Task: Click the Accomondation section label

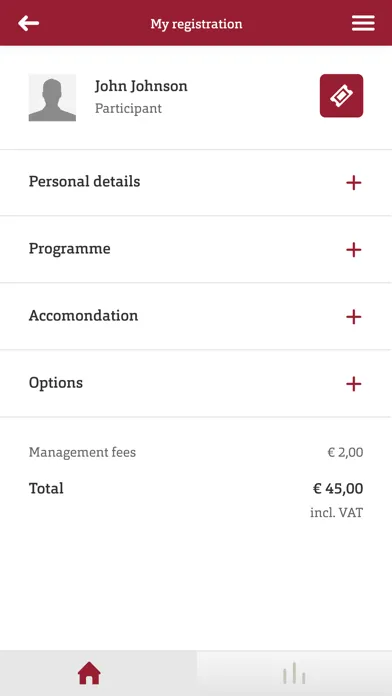Action: pyautogui.click(x=83, y=316)
